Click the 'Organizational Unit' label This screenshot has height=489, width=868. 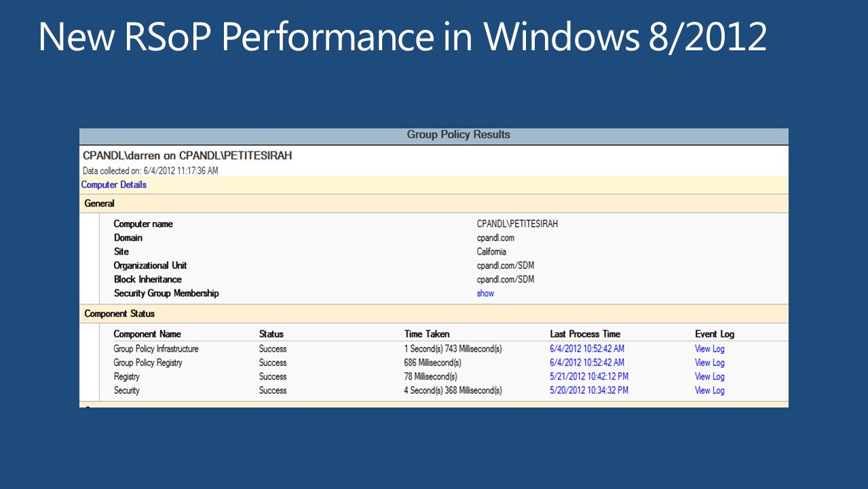150,266
